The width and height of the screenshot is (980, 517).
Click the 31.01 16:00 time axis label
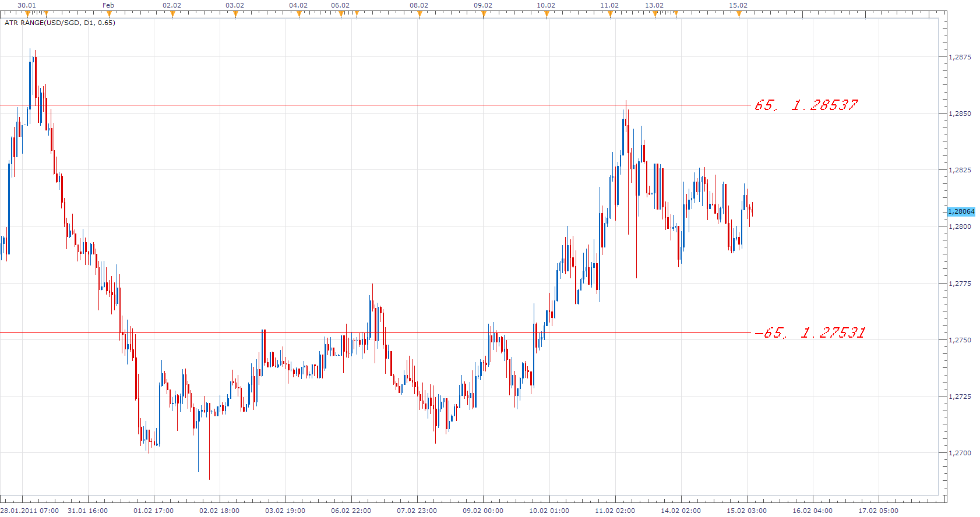[87, 511]
